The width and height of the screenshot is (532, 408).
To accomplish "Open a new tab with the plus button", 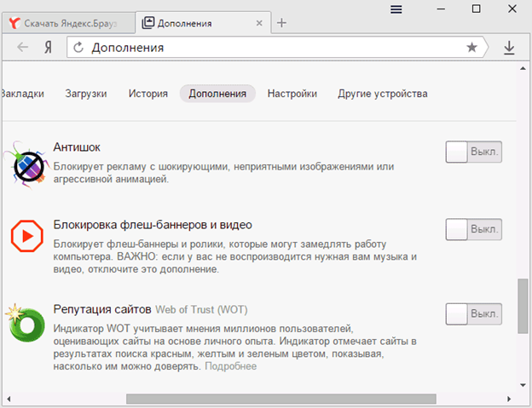I will tap(281, 23).
